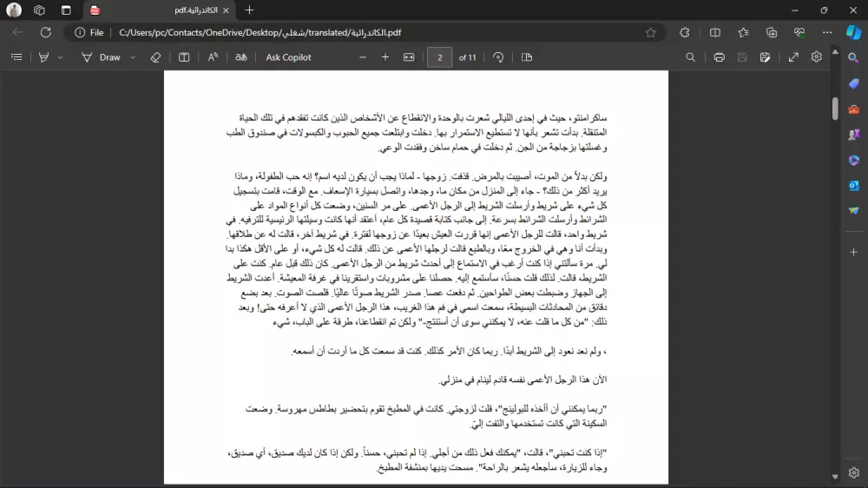Click the scrollbar up arrow
The width and height of the screenshot is (868, 488).
tap(835, 52)
